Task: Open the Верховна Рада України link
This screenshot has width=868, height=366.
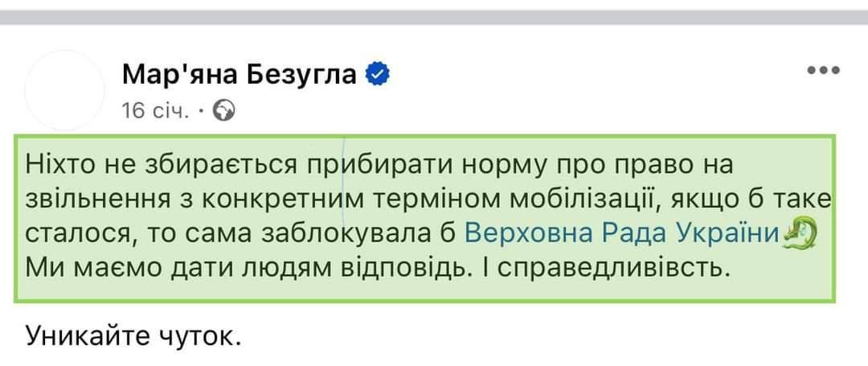Action: [624, 234]
